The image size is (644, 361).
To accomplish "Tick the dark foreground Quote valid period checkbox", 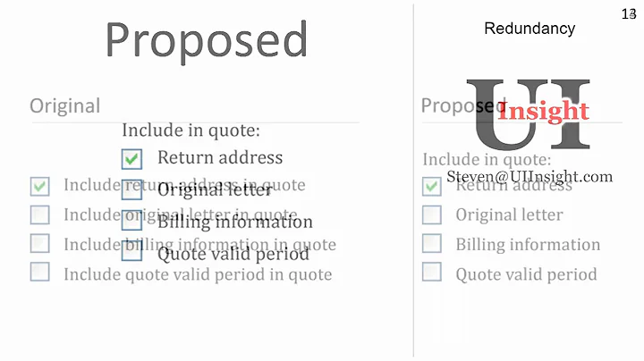I will 131,252.
